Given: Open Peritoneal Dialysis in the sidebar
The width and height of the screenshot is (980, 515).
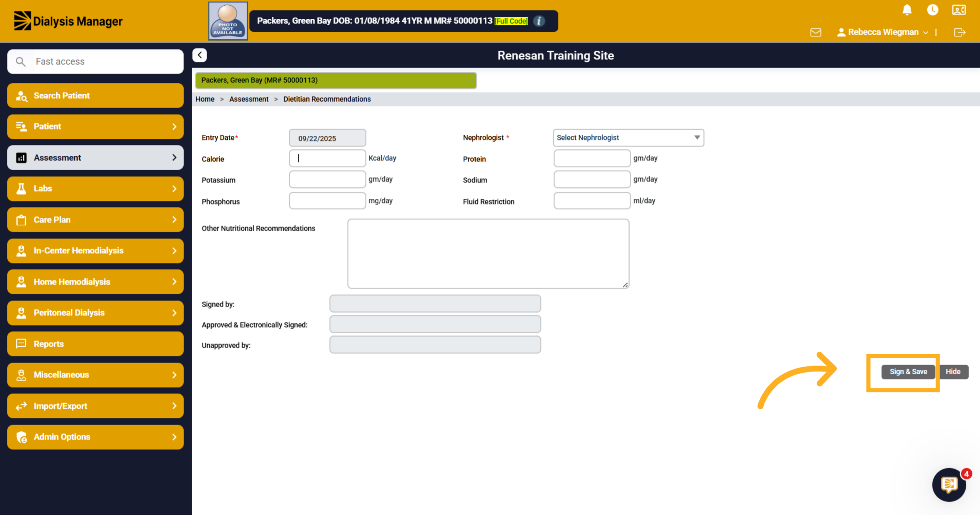Looking at the screenshot, I should click(x=95, y=313).
